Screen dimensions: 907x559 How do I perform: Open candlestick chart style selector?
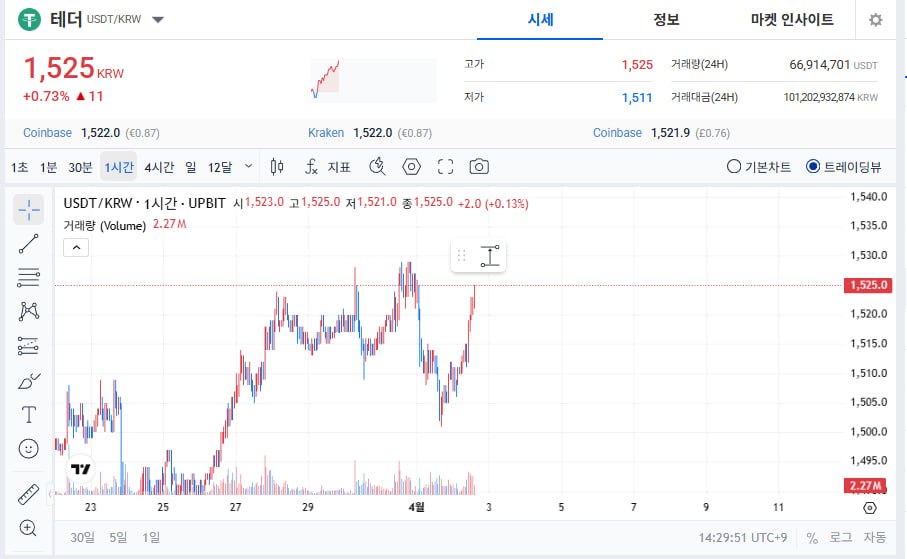(x=278, y=167)
